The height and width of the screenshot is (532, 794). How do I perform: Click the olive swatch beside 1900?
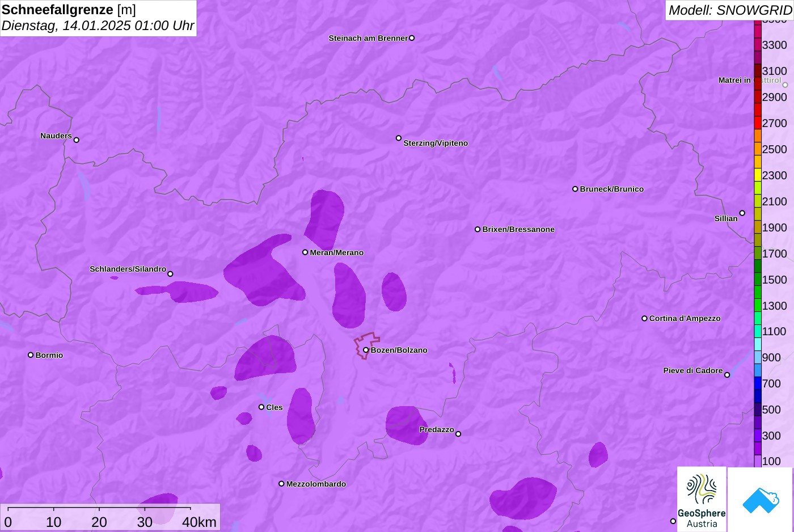(x=758, y=227)
